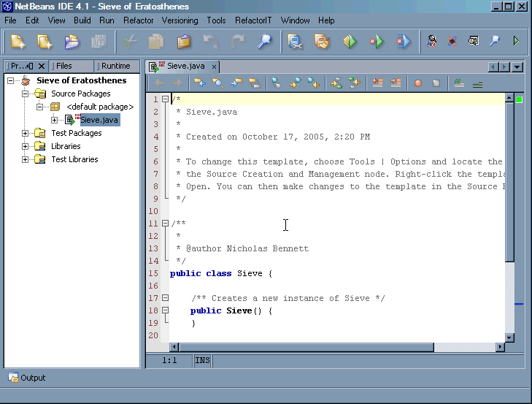Click the blue mark in error stripe
This screenshot has height=404, width=532.
pos(519,304)
